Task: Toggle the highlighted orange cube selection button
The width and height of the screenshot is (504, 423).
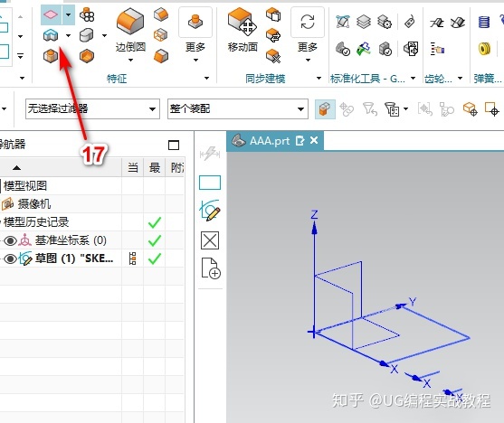Action: click(325, 109)
